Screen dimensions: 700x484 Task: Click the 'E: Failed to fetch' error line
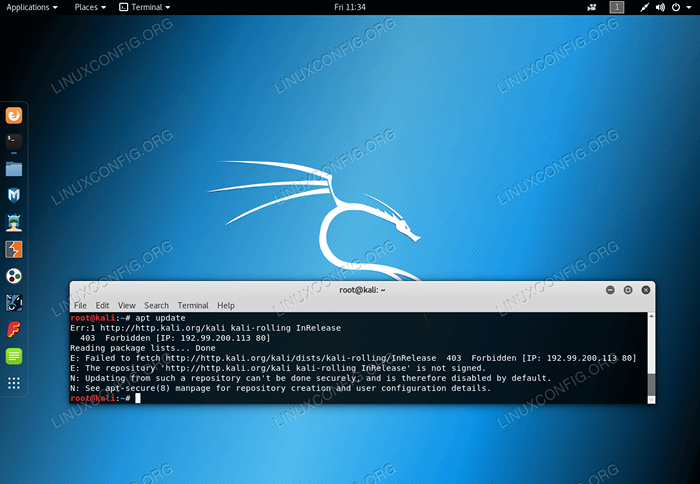point(353,358)
